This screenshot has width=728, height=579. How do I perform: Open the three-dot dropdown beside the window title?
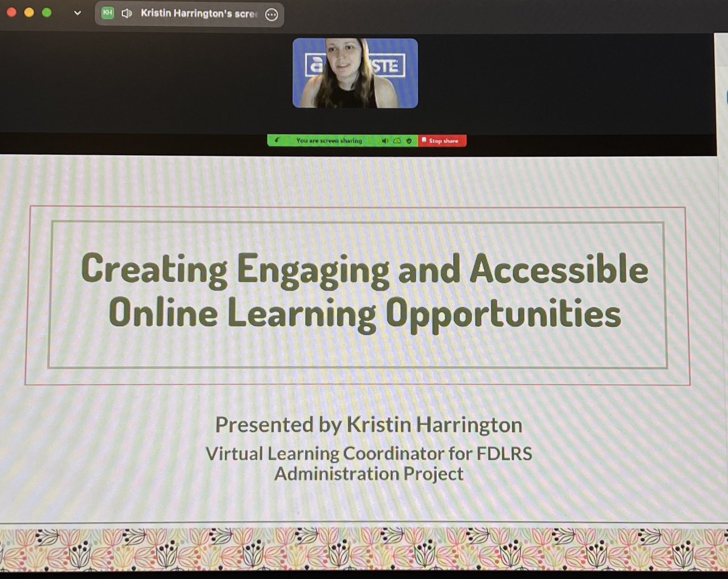tap(272, 15)
